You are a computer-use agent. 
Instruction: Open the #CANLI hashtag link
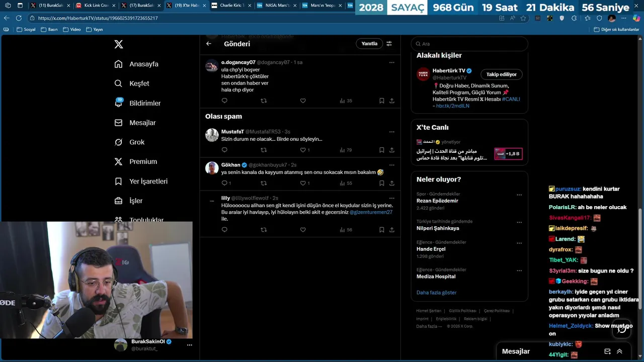coord(511,99)
